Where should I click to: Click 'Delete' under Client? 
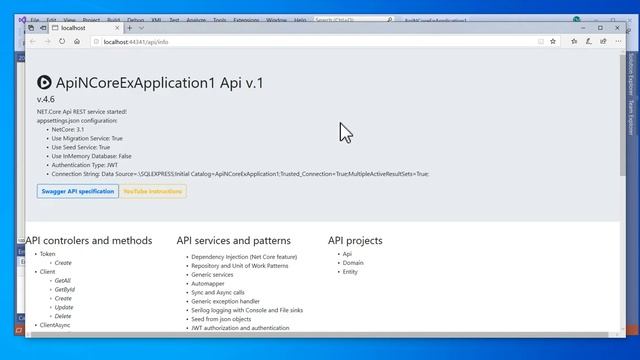(62, 316)
